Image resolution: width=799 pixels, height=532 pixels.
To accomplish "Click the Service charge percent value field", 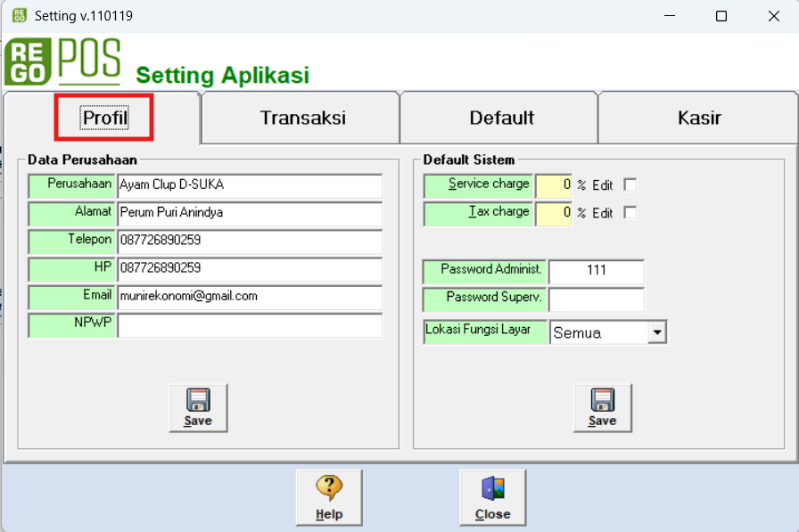I will (553, 186).
